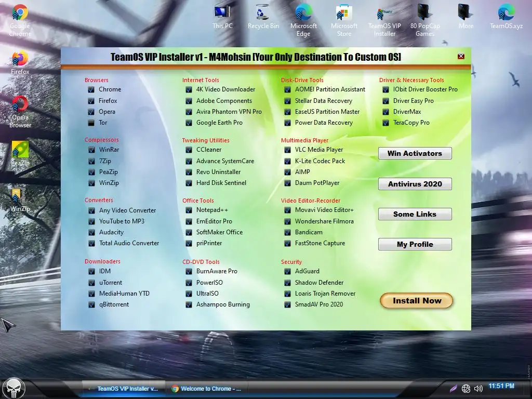Click the taskbar clock 11:51 PM
532x399 pixels.
[x=501, y=386]
